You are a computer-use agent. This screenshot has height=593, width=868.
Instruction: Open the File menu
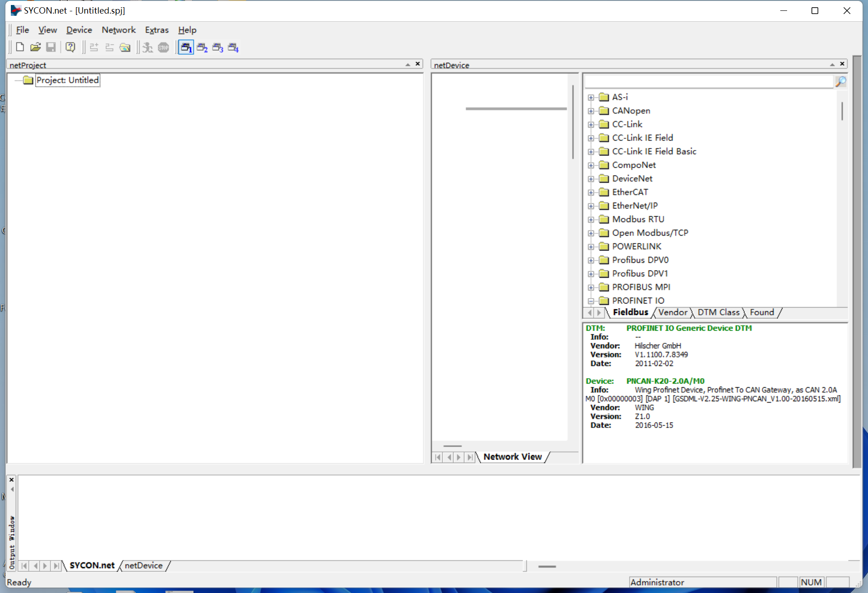[22, 30]
